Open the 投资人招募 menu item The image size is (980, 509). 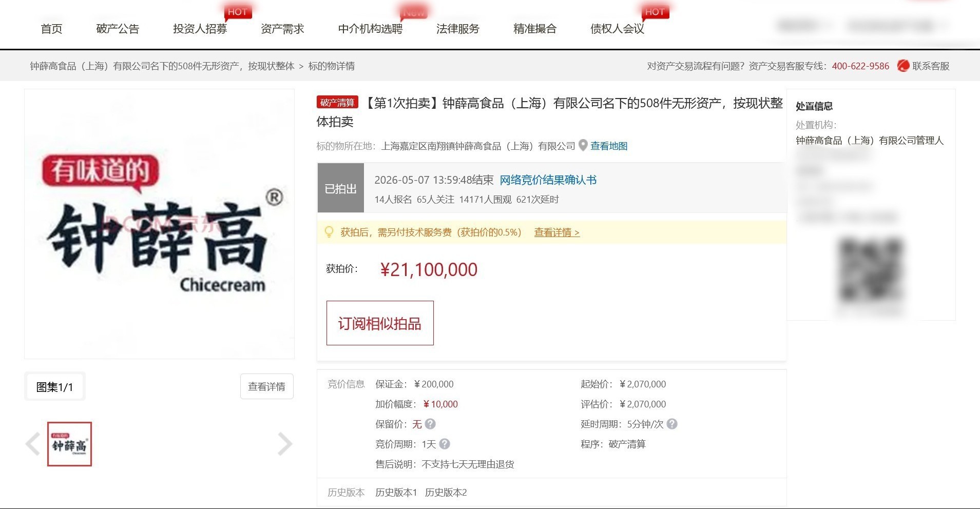[200, 29]
